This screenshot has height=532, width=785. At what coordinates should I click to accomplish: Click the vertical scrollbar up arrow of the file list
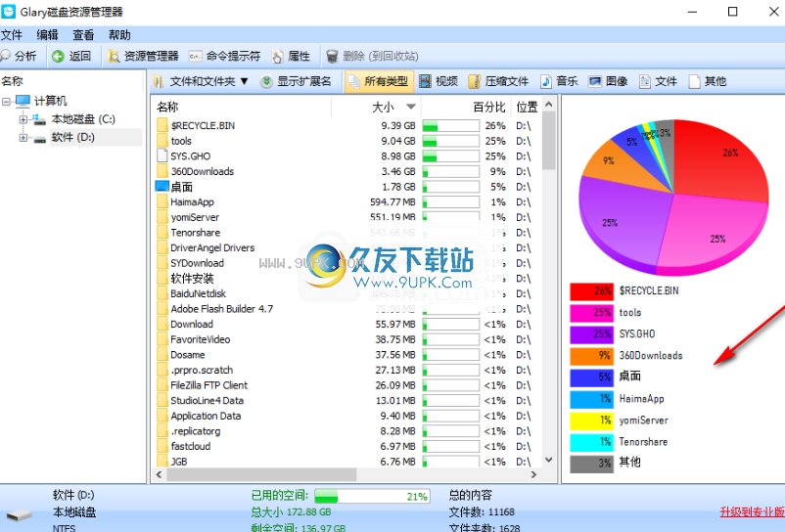(549, 105)
